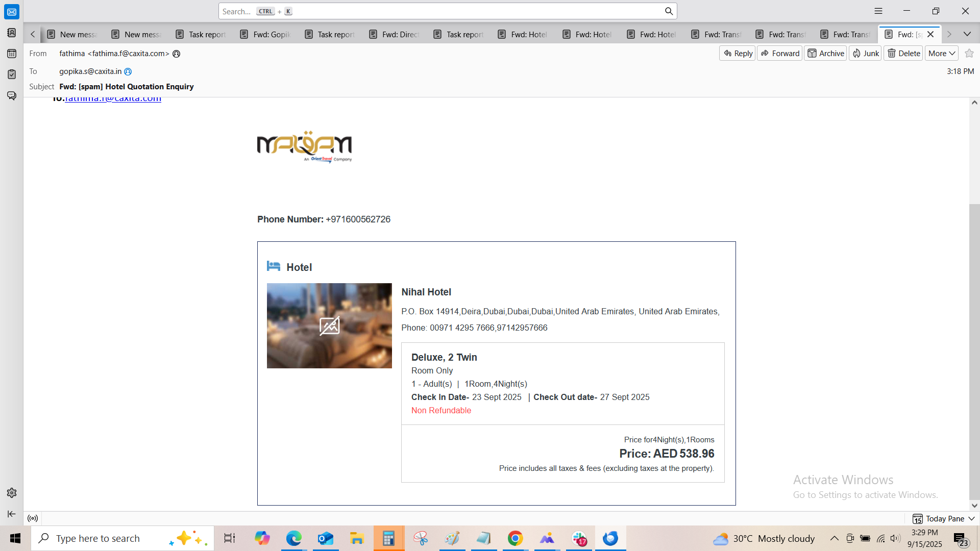This screenshot has height=551, width=980.
Task: Open the Calendar sidebar icon
Action: pos(11,54)
